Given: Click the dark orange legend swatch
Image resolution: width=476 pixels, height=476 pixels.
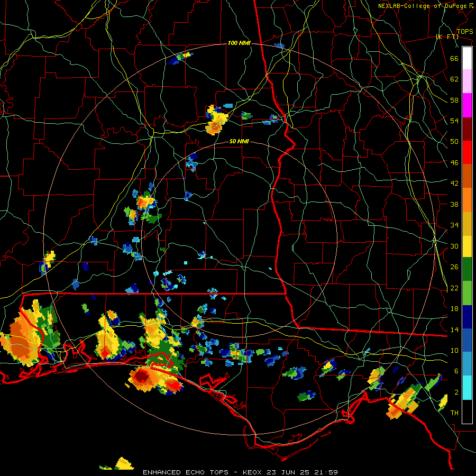Looking at the screenshot, I should (x=467, y=176).
